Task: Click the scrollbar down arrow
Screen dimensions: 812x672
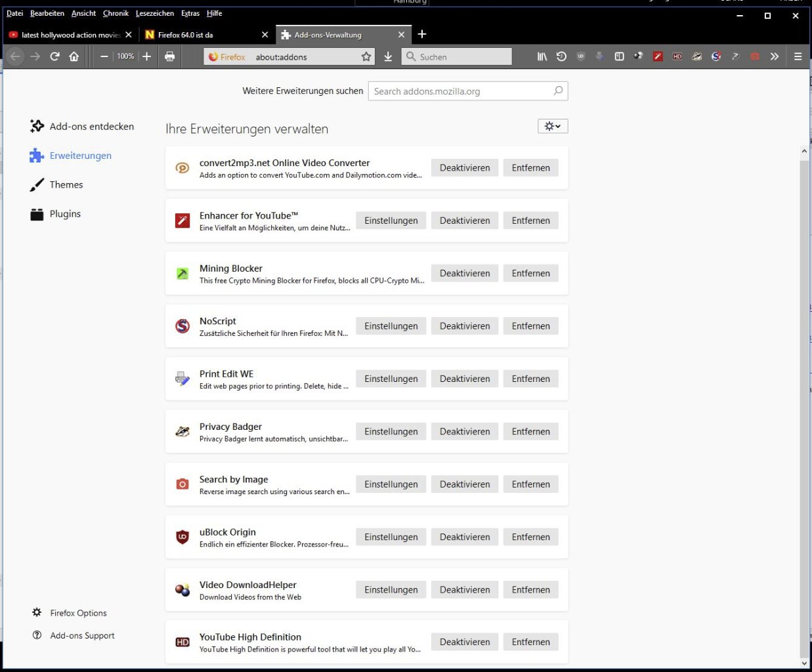Action: [804, 663]
